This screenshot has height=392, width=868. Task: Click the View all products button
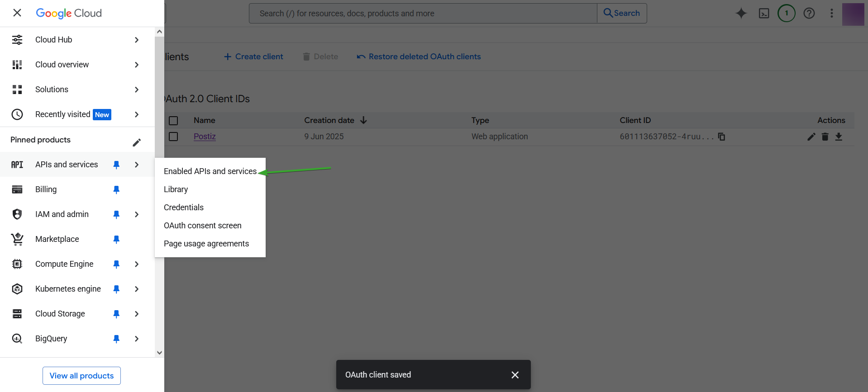(81, 376)
